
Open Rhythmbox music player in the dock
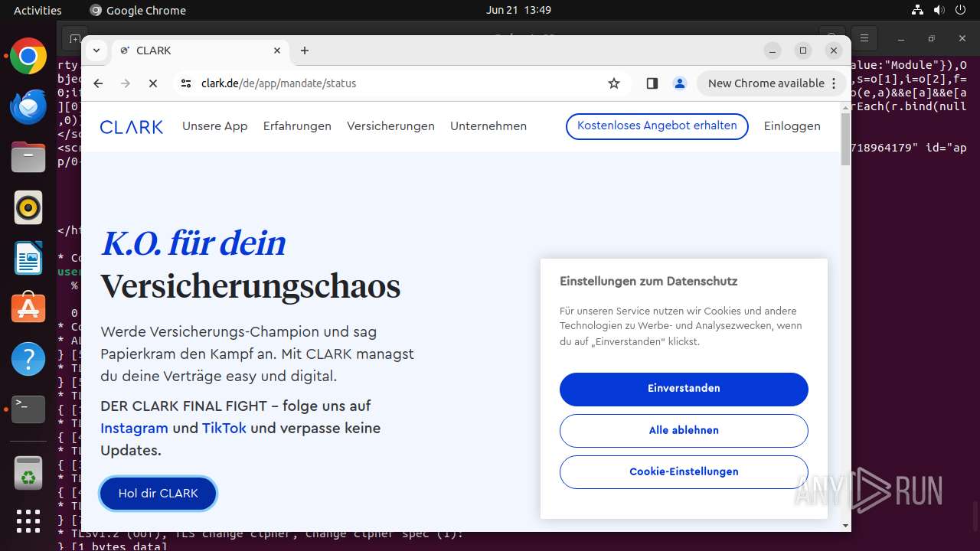click(x=28, y=207)
